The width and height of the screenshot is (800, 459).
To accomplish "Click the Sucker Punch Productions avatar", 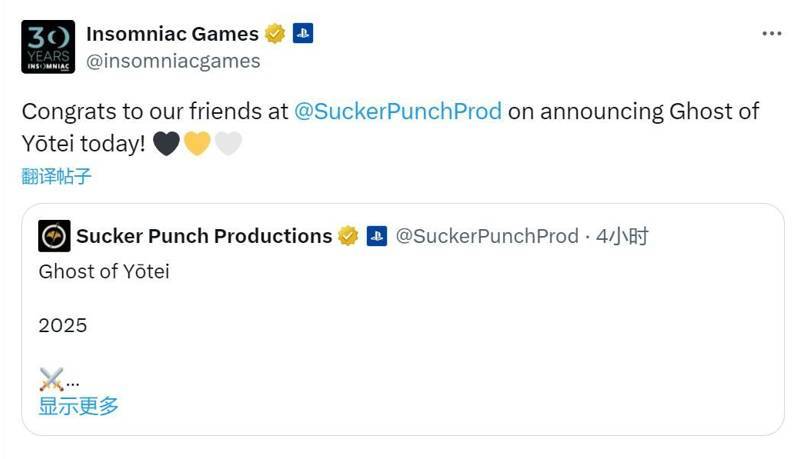I will 54,236.
